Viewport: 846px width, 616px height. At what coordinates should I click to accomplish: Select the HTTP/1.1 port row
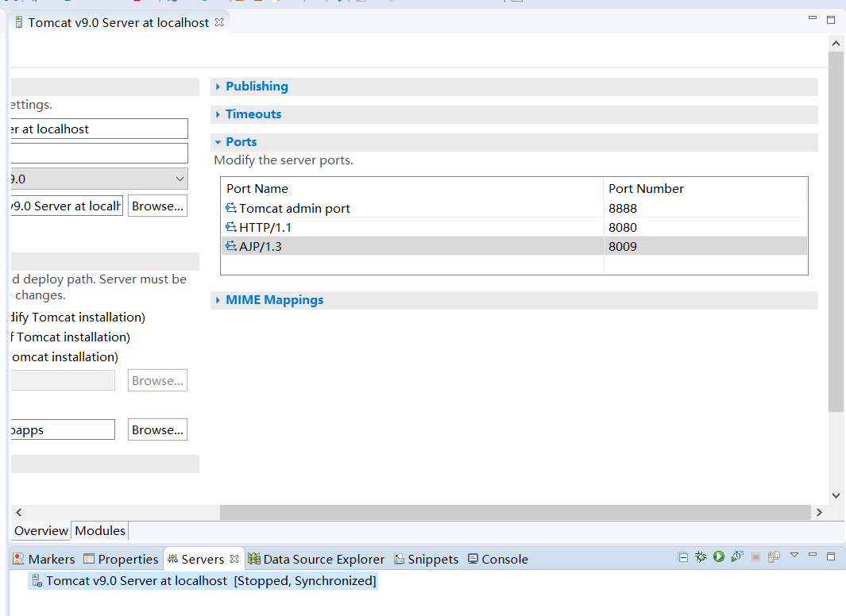click(x=514, y=227)
